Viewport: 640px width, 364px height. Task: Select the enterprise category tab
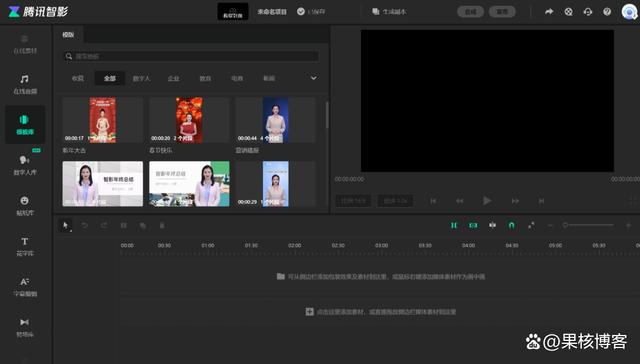173,78
